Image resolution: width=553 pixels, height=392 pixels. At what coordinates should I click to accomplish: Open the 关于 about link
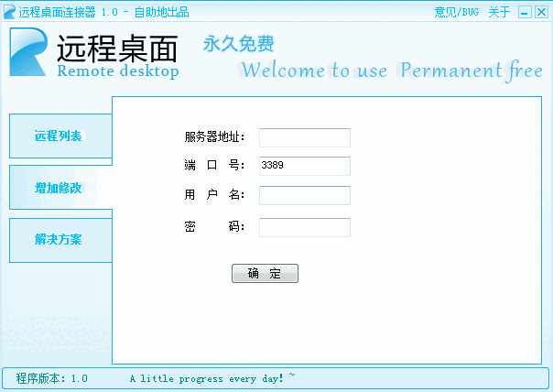[x=499, y=12]
